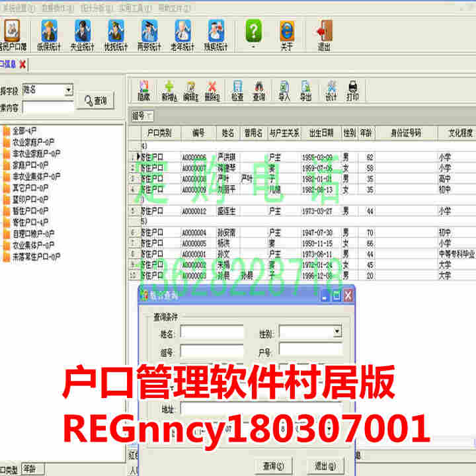Open the search field dropdown showing 姓名

tap(69, 90)
